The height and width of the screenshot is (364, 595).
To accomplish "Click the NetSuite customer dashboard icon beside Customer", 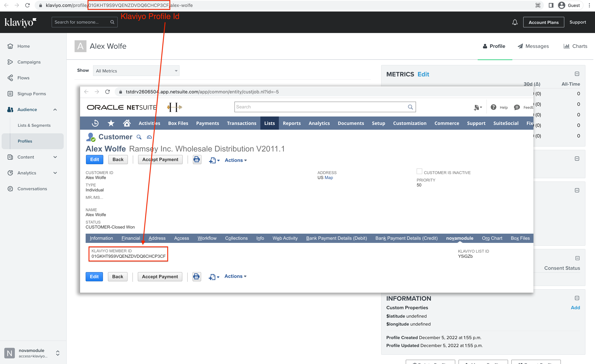I will pos(149,137).
